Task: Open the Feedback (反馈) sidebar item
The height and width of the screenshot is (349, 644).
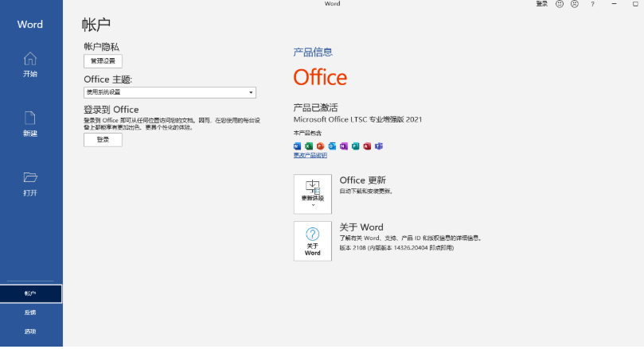Action: point(31,312)
